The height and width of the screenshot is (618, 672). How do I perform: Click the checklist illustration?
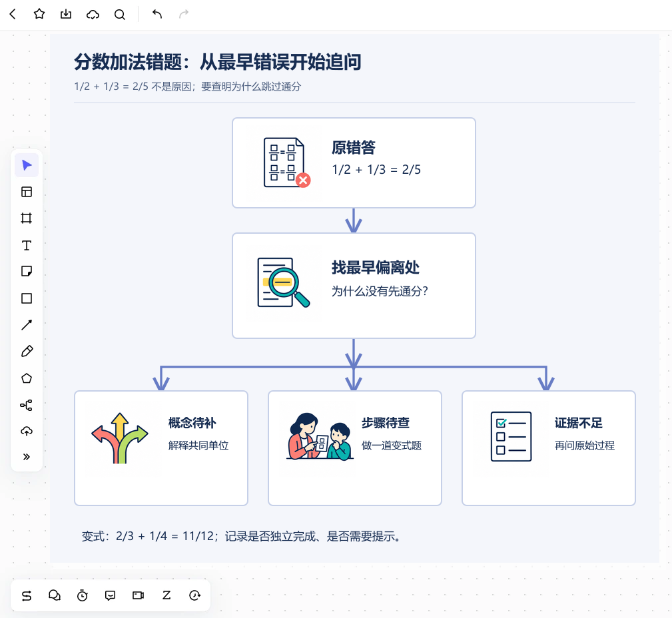(511, 437)
